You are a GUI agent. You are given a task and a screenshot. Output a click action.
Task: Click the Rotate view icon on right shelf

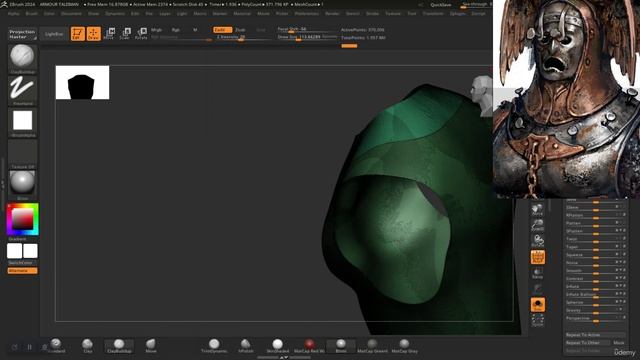[x=538, y=241]
